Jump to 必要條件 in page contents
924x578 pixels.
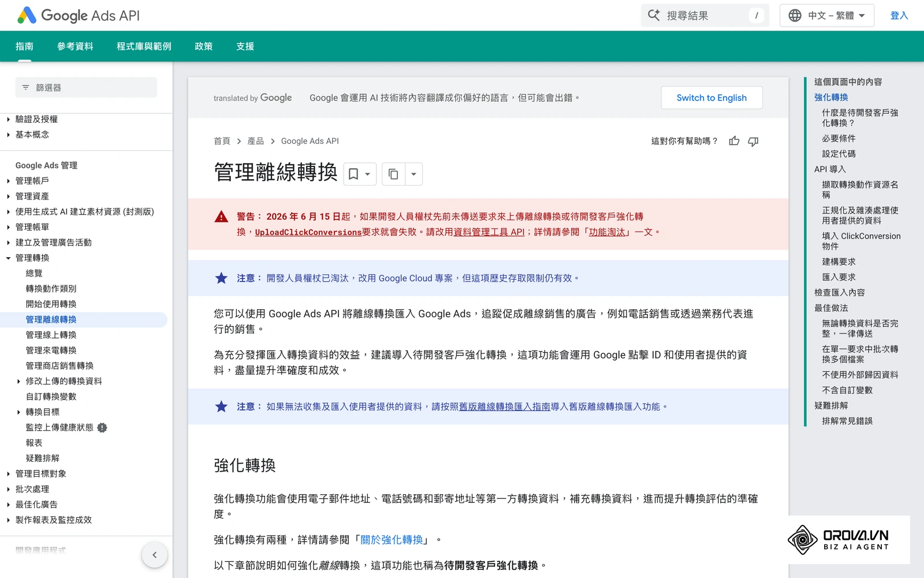coord(839,139)
